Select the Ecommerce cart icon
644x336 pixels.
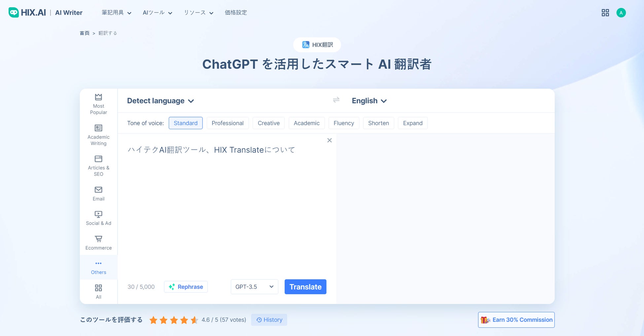(98, 239)
